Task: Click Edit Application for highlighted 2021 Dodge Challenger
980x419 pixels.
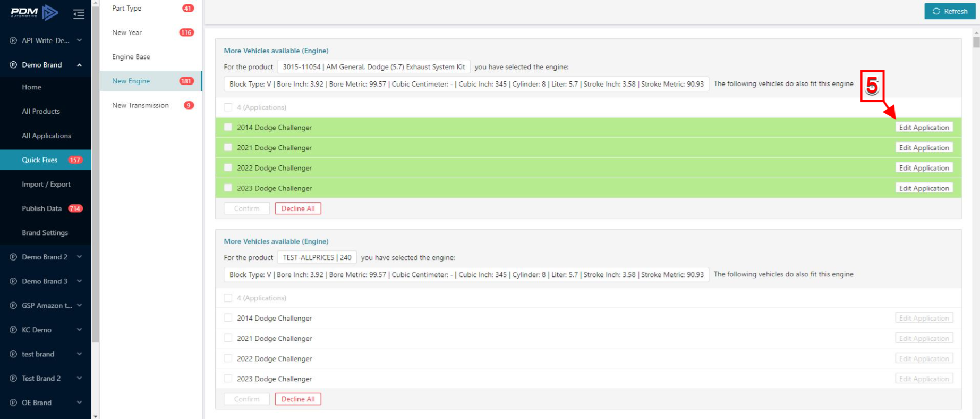Action: click(924, 148)
